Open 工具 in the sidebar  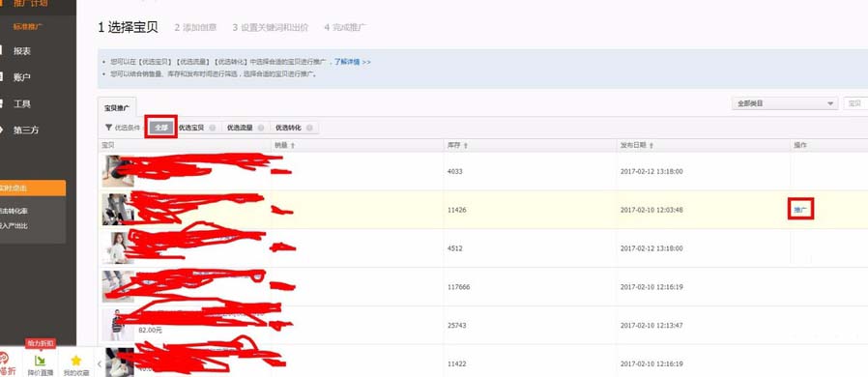click(x=22, y=103)
